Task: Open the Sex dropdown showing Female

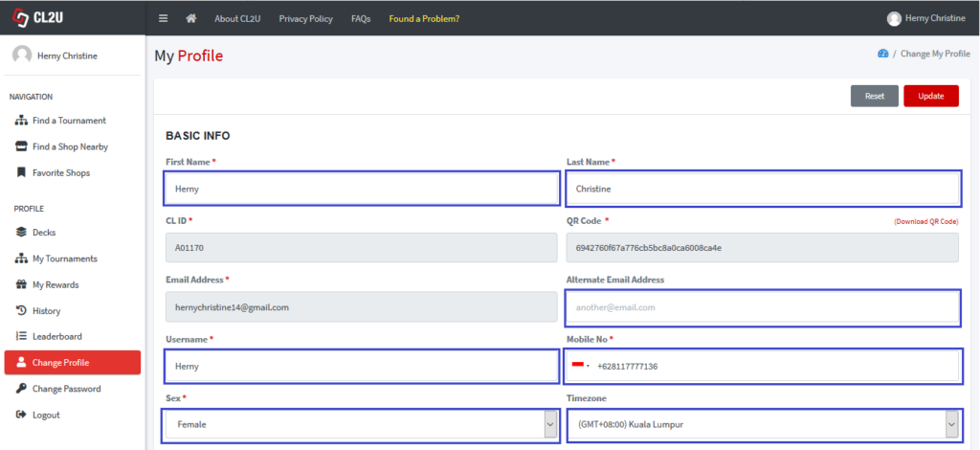Action: [x=361, y=425]
